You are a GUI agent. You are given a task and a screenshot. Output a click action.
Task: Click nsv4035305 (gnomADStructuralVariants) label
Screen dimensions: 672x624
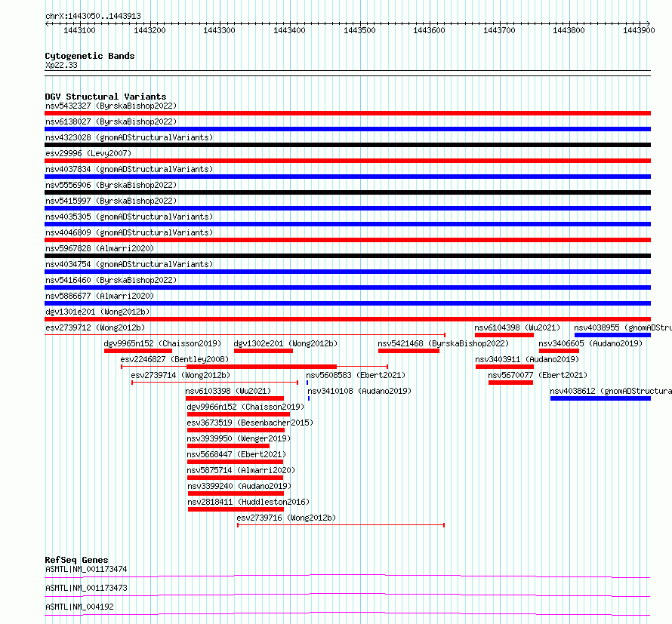tap(129, 217)
